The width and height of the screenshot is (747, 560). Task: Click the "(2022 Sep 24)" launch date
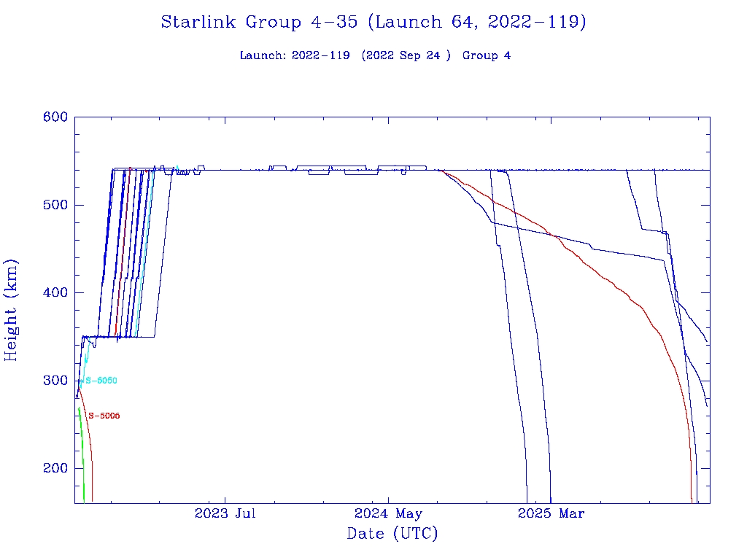pyautogui.click(x=406, y=55)
